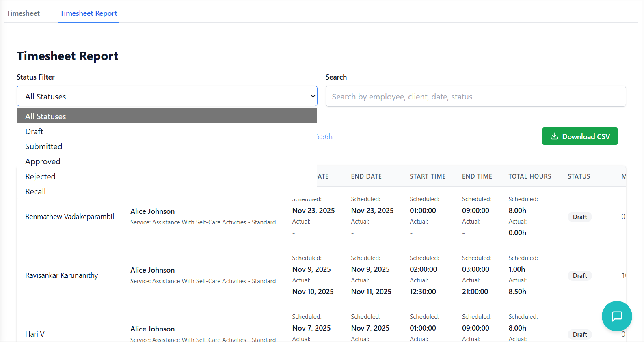Focus the employee search input field
The height and width of the screenshot is (342, 644).
click(x=475, y=97)
